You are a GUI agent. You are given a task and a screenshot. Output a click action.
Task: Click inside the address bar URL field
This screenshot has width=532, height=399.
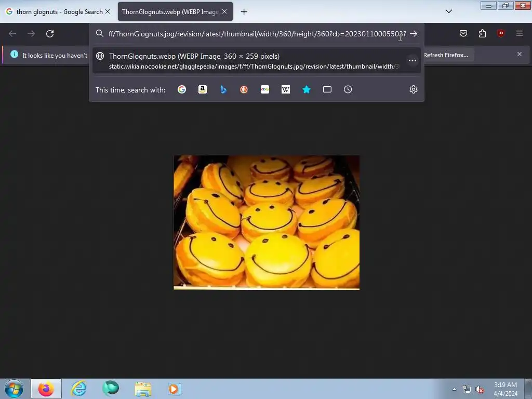(x=257, y=34)
